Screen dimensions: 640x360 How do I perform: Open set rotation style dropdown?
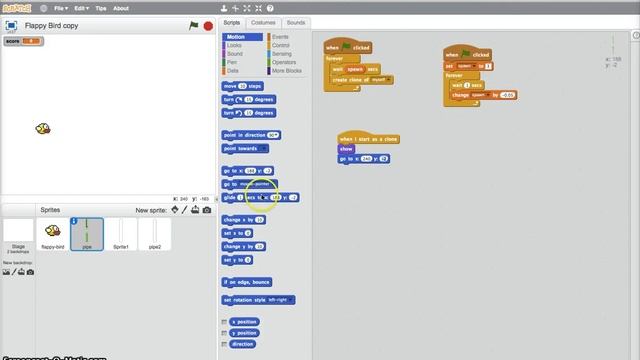tap(291, 300)
